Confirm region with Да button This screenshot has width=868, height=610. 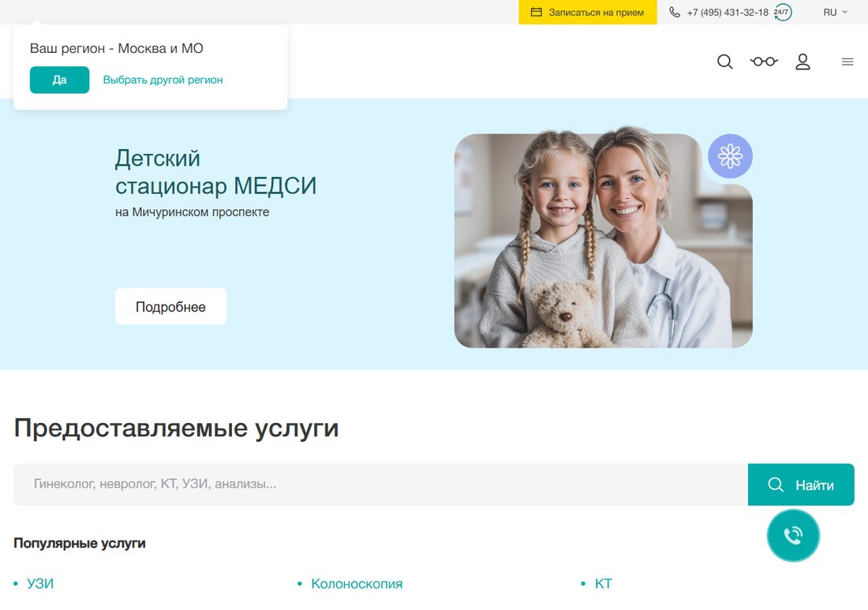[x=59, y=80]
